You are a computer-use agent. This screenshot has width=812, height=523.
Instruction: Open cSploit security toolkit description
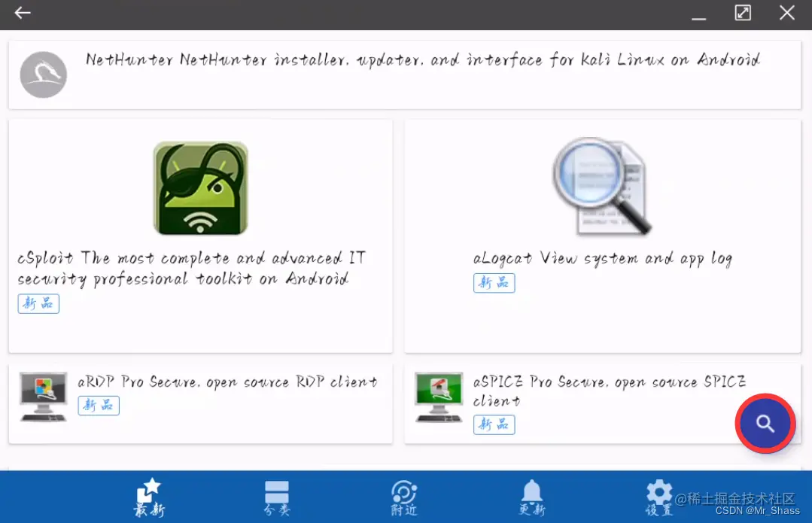point(192,269)
